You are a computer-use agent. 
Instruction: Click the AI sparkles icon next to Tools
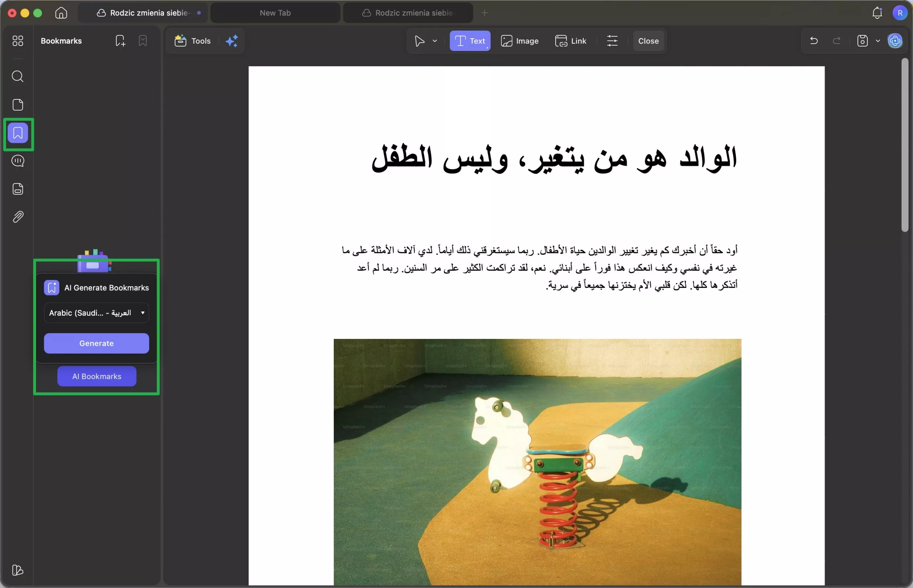(x=232, y=41)
